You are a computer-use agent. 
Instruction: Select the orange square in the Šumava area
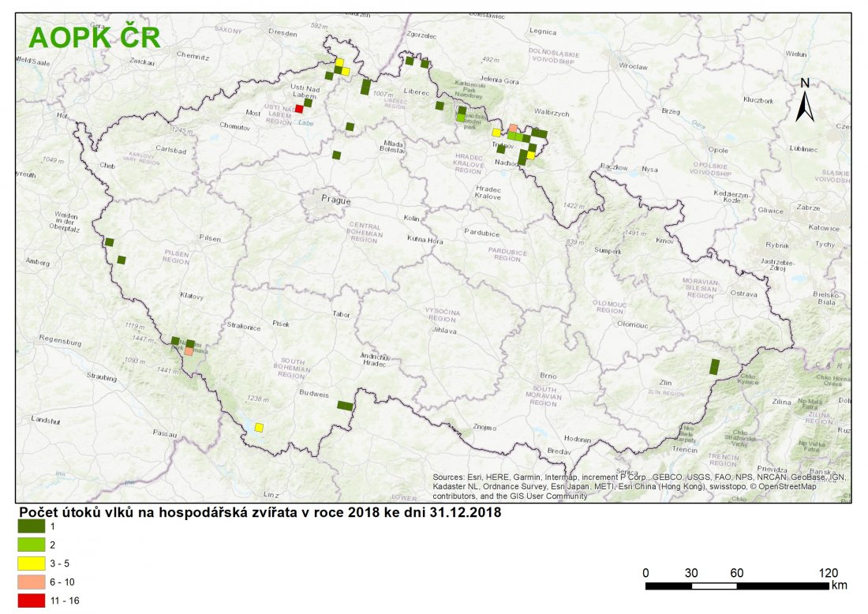(189, 351)
